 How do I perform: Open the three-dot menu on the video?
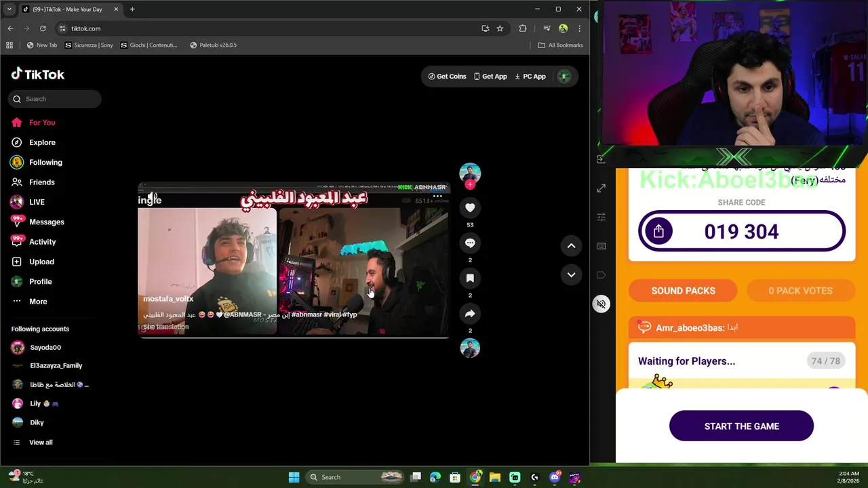click(x=437, y=196)
